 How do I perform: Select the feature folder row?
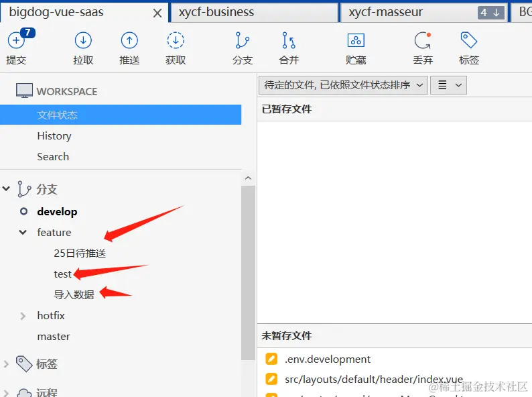pos(54,232)
